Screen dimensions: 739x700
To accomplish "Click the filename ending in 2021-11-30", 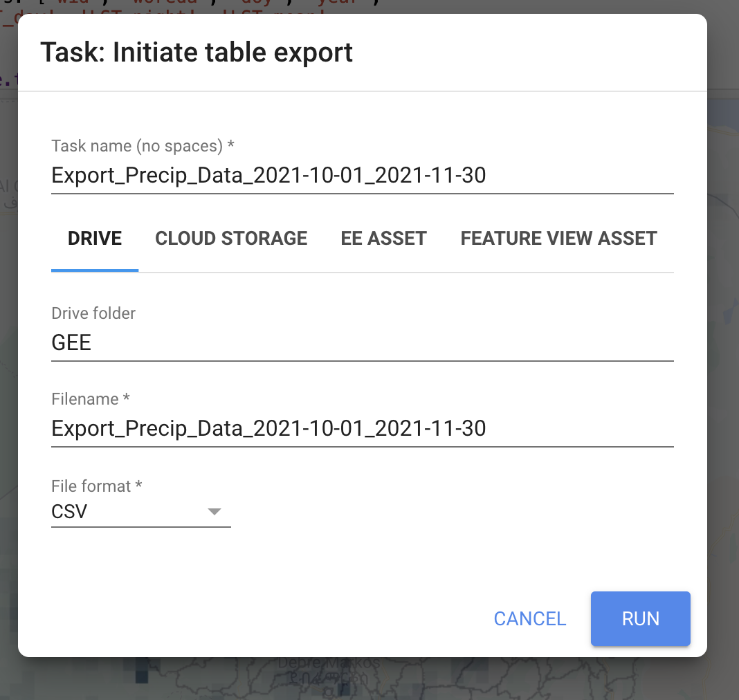I will click(x=268, y=427).
